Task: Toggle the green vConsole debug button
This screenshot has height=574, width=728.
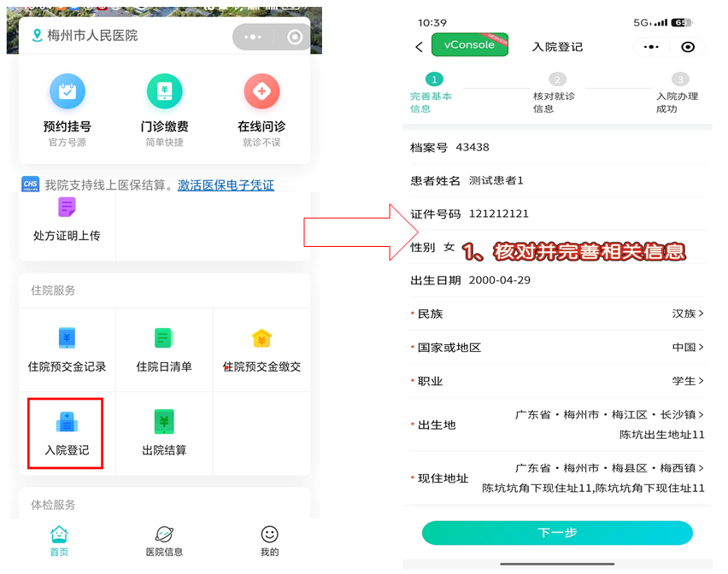Action: [x=470, y=45]
